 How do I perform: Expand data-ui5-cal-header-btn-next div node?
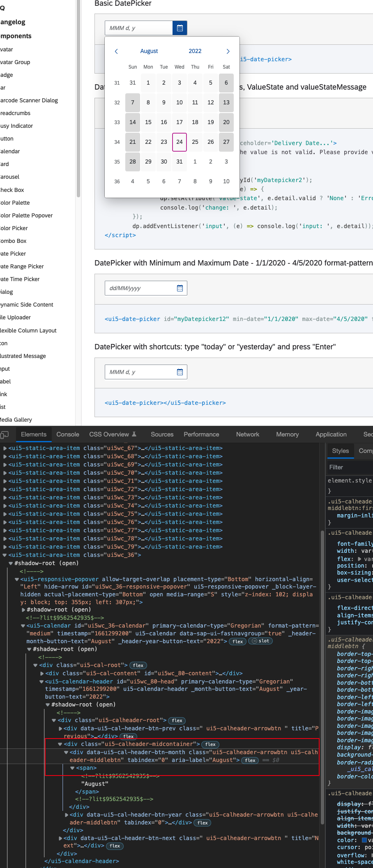(x=60, y=838)
